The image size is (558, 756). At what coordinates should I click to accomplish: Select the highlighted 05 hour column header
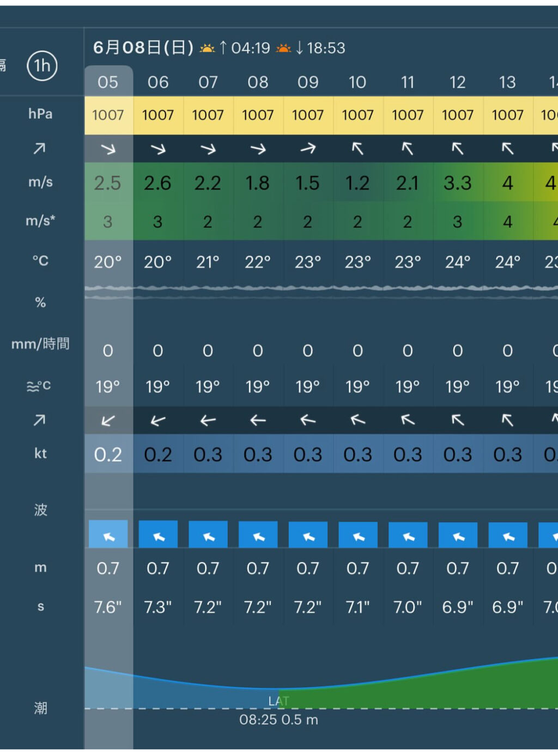(x=108, y=82)
